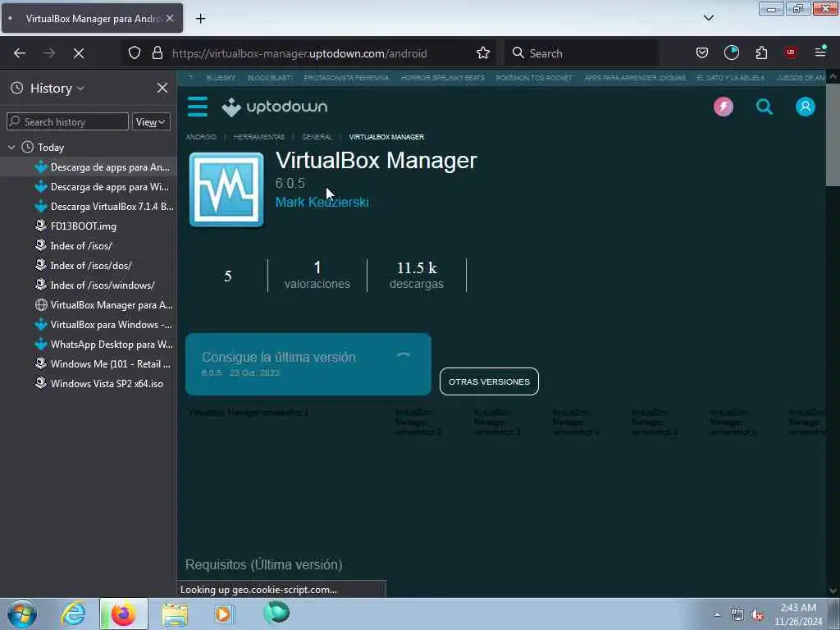Click the HERRAMIENTAS breadcrumb link
840x630 pixels.
[x=258, y=137]
